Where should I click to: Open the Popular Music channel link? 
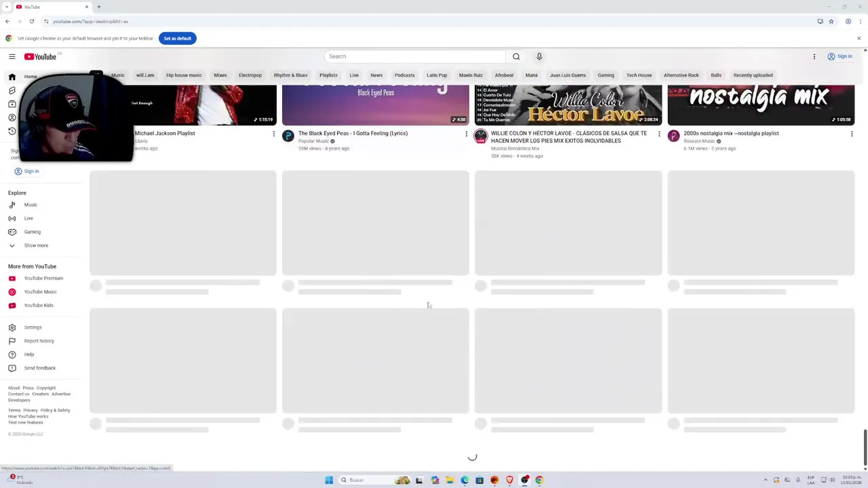coord(313,141)
